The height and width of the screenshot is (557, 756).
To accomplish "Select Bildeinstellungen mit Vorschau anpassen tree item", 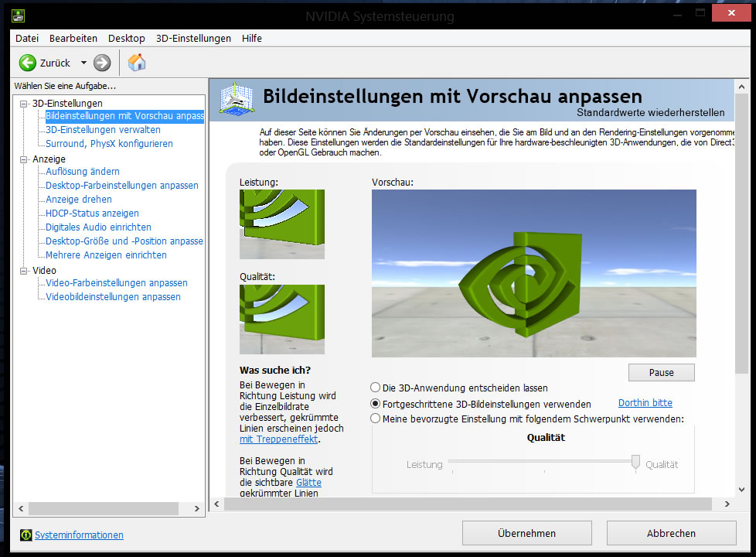I will coord(124,116).
